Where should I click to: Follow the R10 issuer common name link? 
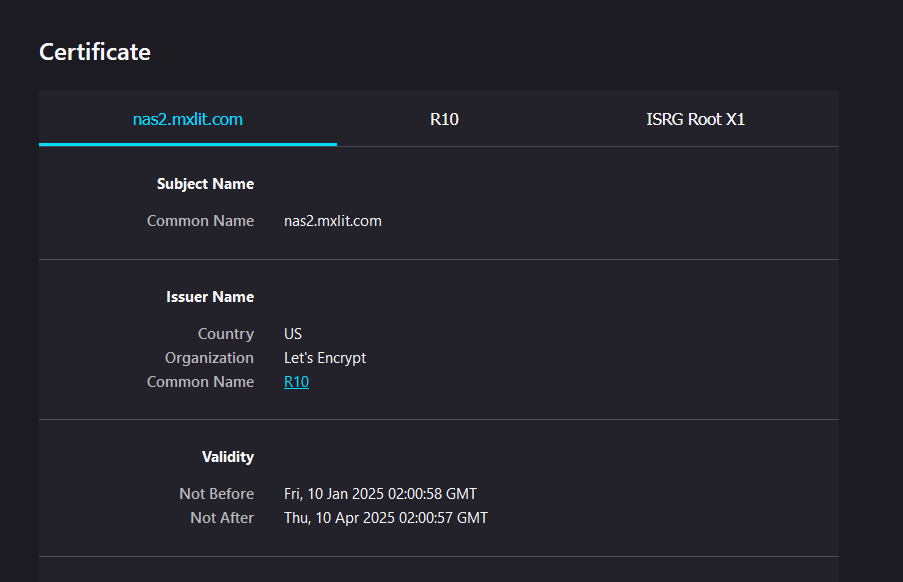click(x=296, y=382)
